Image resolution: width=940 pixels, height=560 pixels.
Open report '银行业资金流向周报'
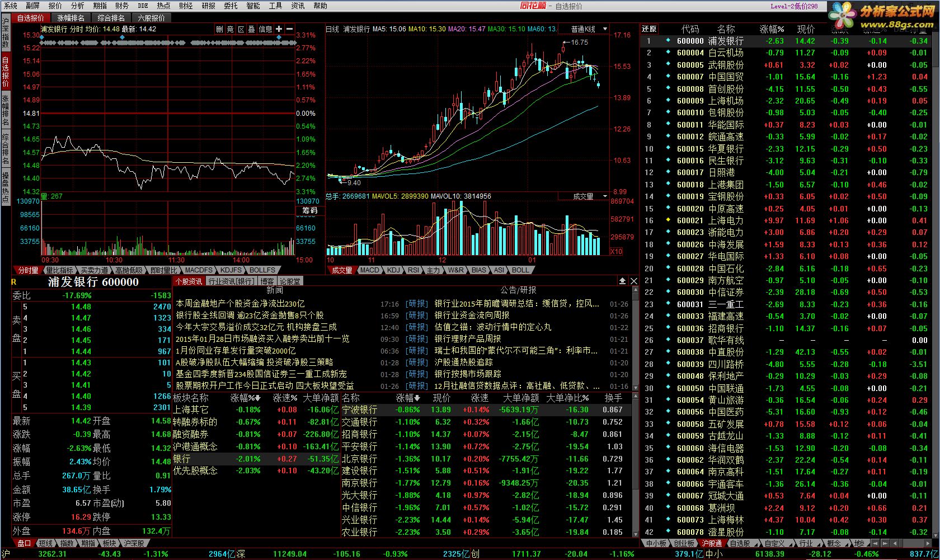pos(472,316)
